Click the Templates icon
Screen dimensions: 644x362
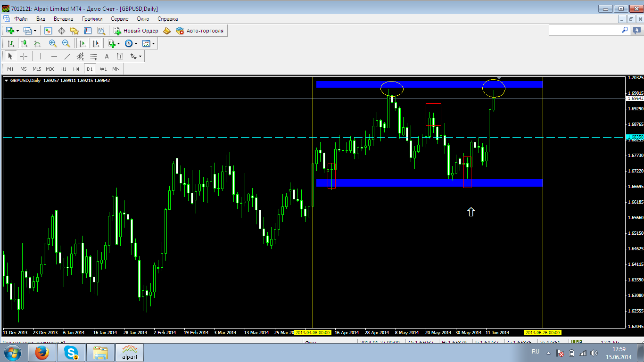146,43
